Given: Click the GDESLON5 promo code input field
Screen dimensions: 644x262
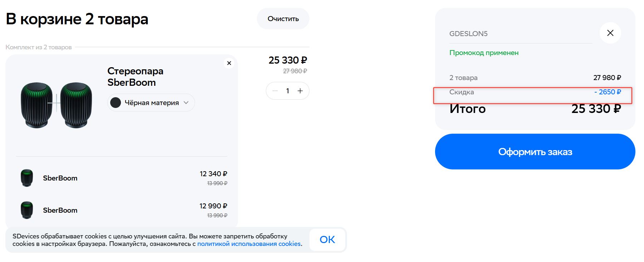Looking at the screenshot, I should pyautogui.click(x=519, y=34).
